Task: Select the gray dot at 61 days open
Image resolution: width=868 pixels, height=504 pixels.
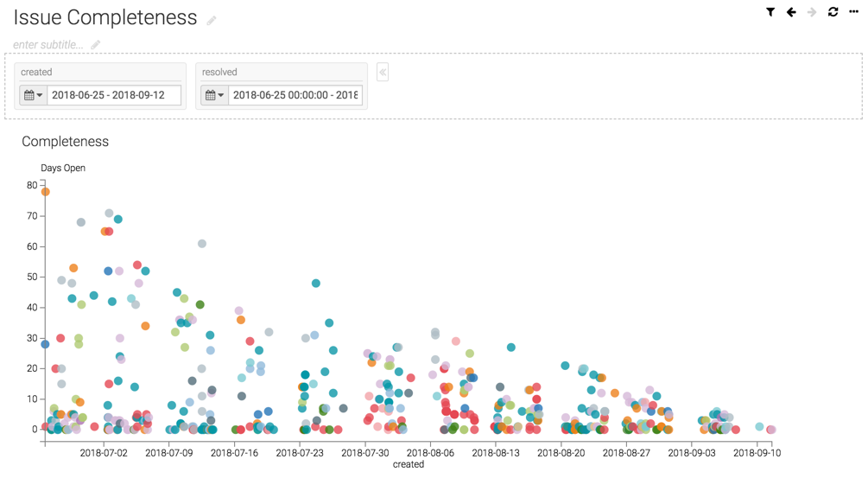Action: click(202, 244)
